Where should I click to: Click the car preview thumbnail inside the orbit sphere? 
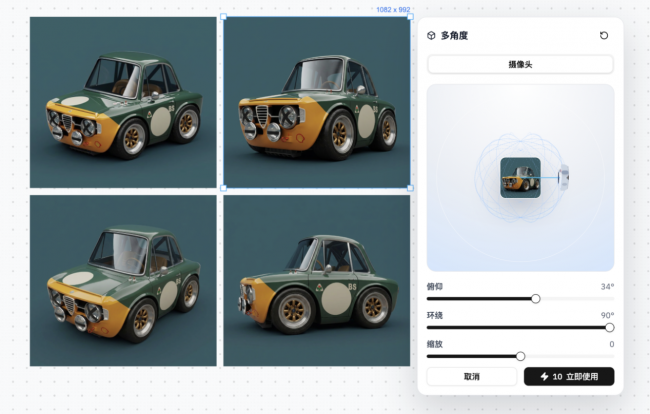pos(520,178)
